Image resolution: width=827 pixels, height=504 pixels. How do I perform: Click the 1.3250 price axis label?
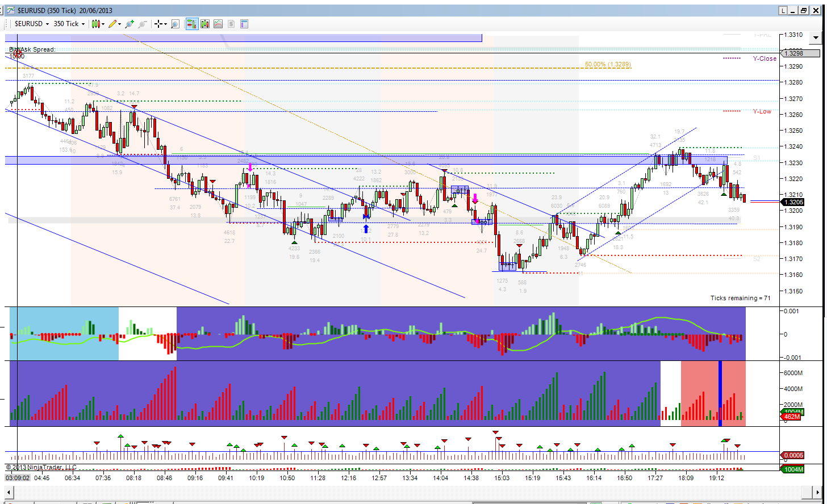(795, 131)
